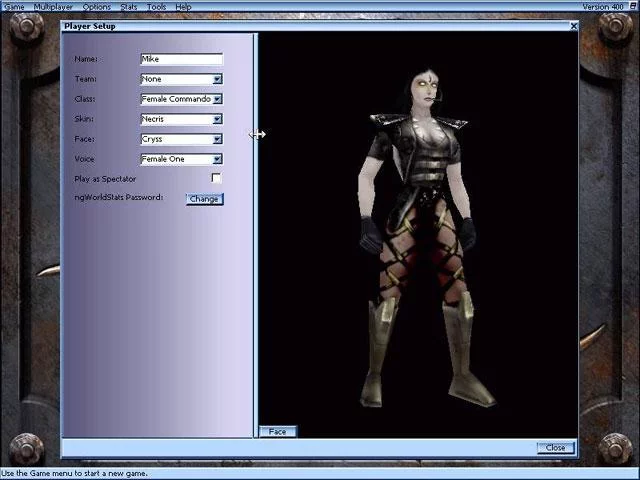Click the Change password button
This screenshot has width=640, height=480.
point(204,199)
